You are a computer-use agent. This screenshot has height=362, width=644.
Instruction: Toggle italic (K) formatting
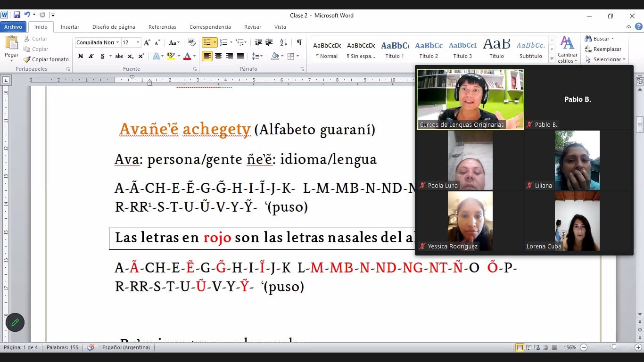coord(91,56)
